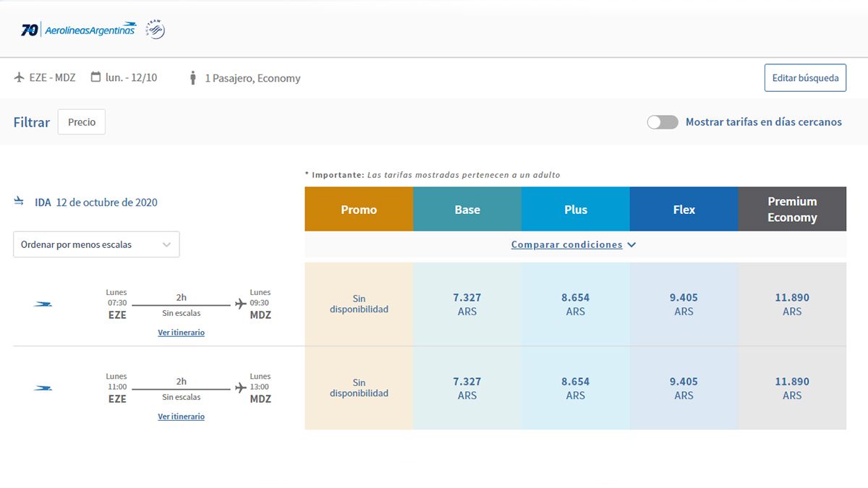Choose Flex fare 9.405 ARS for 11:00 flight

pos(684,388)
